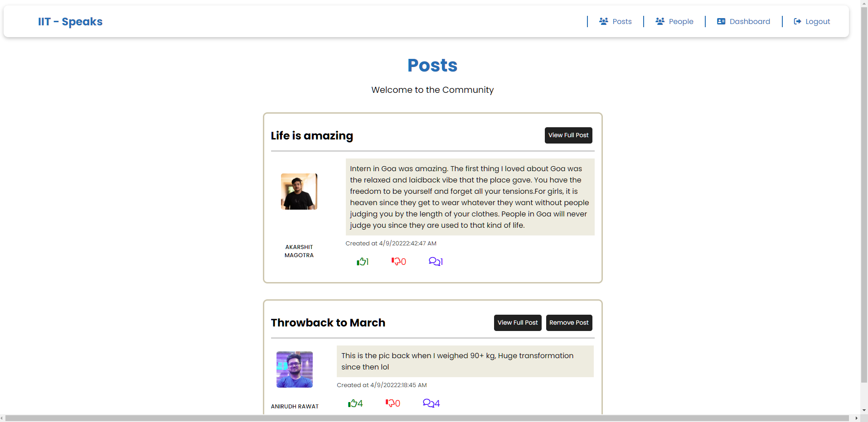Click Anirudh Rawat's profile picture

click(x=294, y=369)
